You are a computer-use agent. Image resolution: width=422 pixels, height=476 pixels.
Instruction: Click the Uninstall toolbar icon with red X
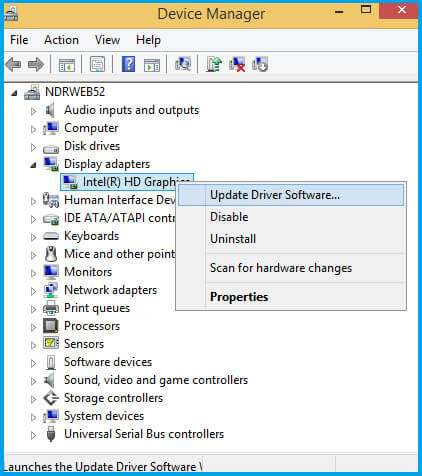click(237, 64)
